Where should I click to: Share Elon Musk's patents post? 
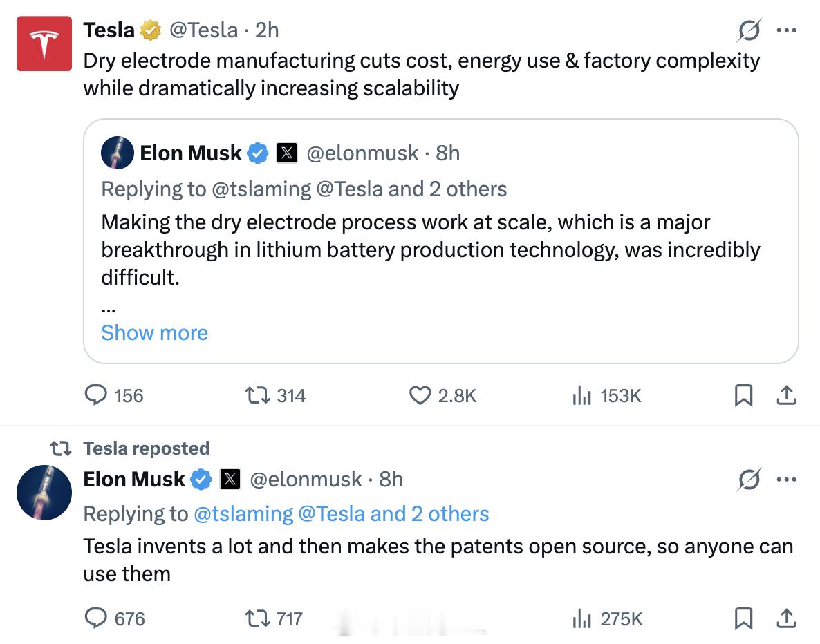coord(786,618)
